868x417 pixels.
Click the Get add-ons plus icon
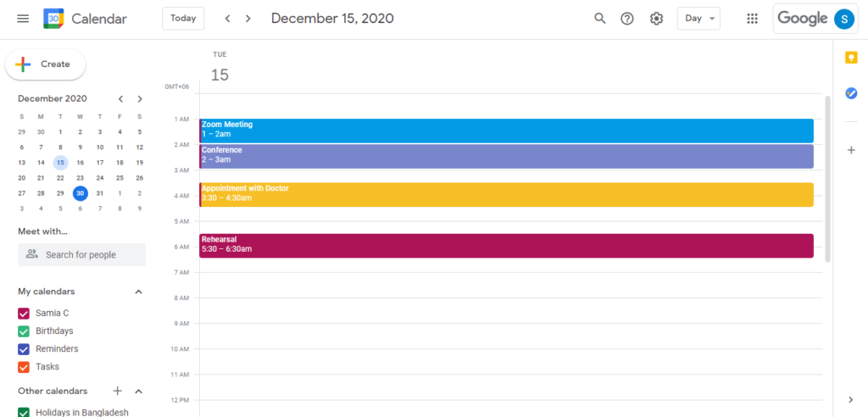[x=851, y=150]
